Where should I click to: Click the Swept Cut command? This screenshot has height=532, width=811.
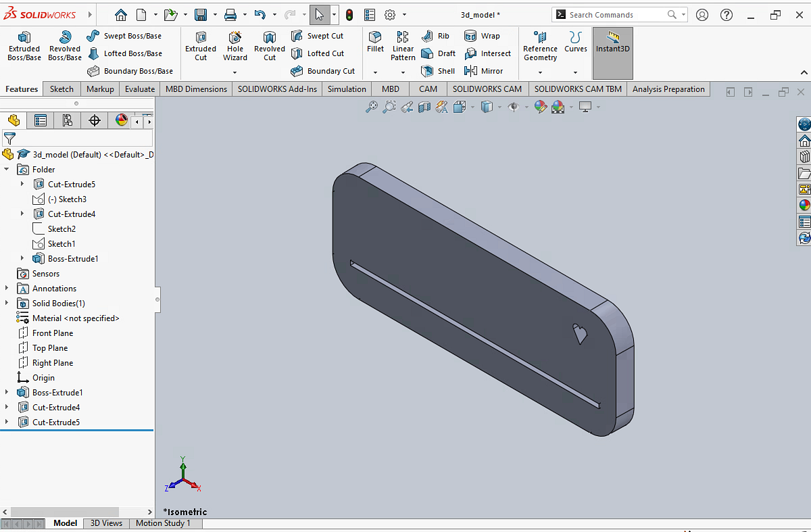click(x=317, y=36)
